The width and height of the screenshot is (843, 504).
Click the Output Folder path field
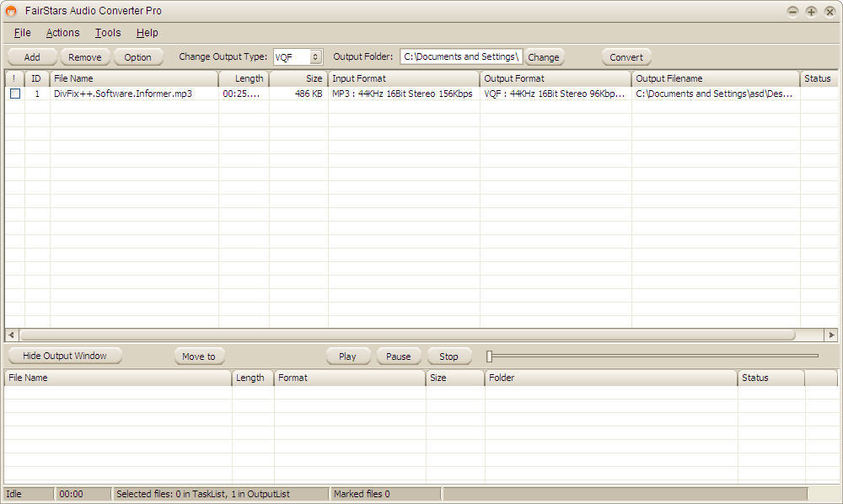click(x=461, y=56)
